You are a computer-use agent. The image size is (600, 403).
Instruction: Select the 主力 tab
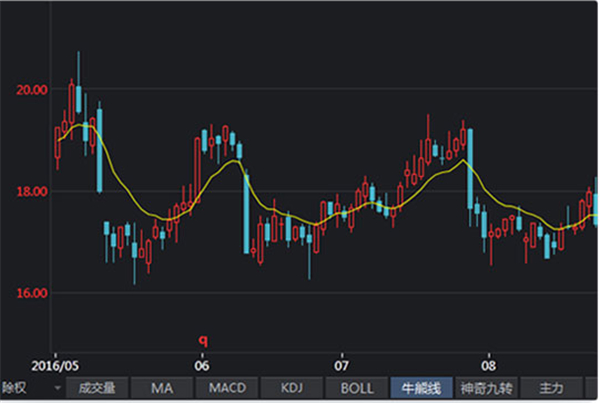click(551, 387)
